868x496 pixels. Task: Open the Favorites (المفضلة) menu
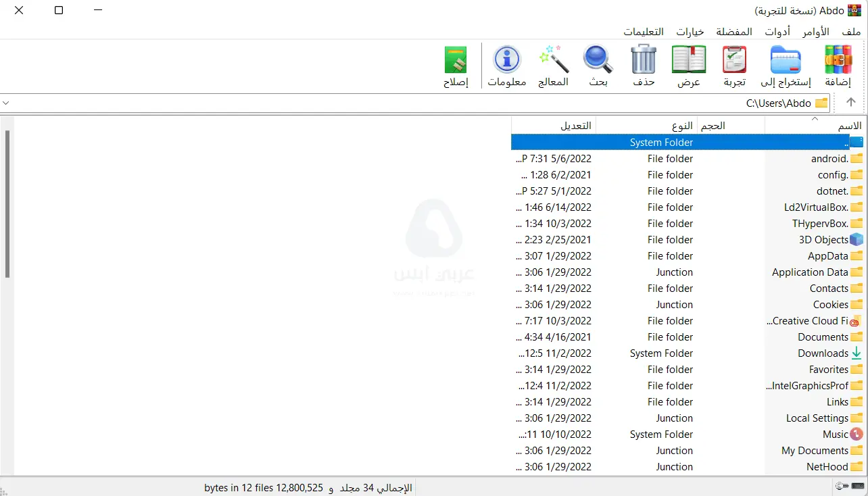point(734,32)
